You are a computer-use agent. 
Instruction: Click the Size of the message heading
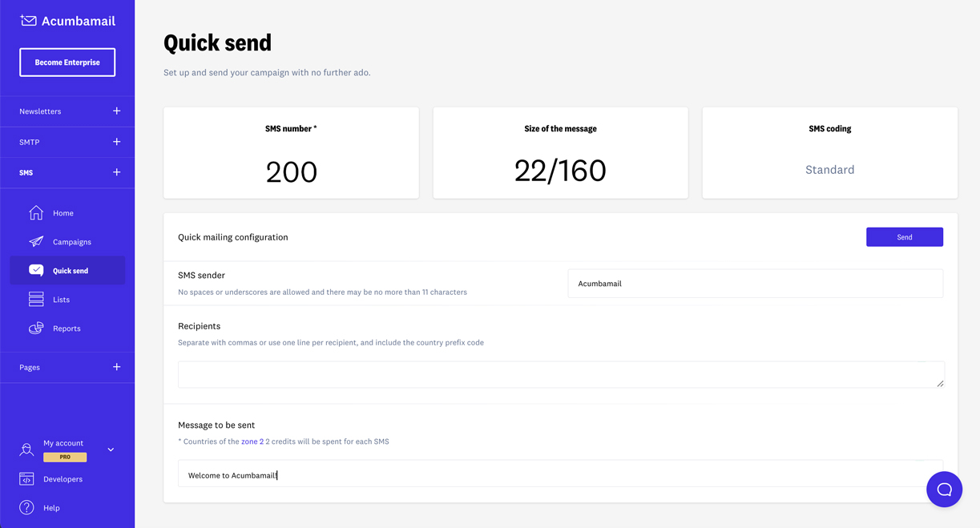pyautogui.click(x=560, y=128)
